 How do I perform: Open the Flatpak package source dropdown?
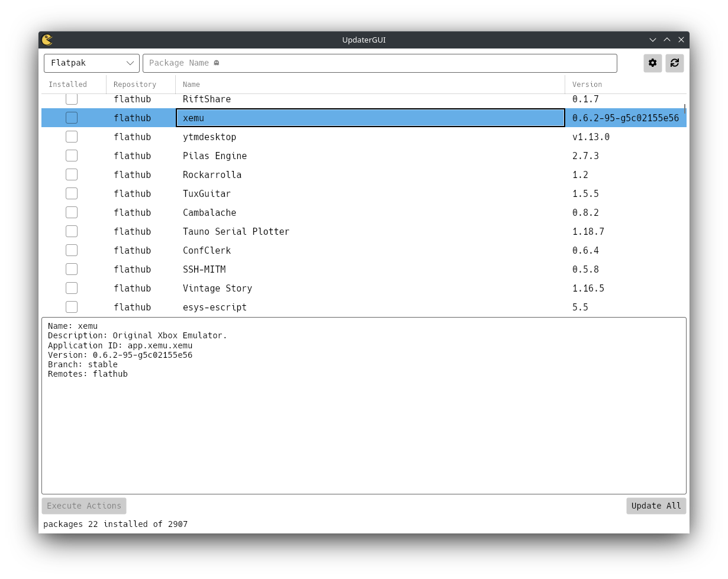coord(92,63)
